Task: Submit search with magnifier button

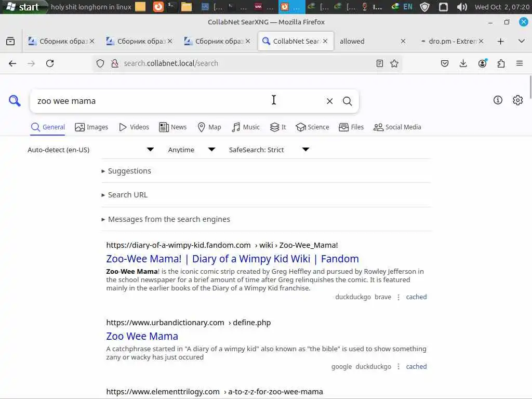Action: coord(347,101)
